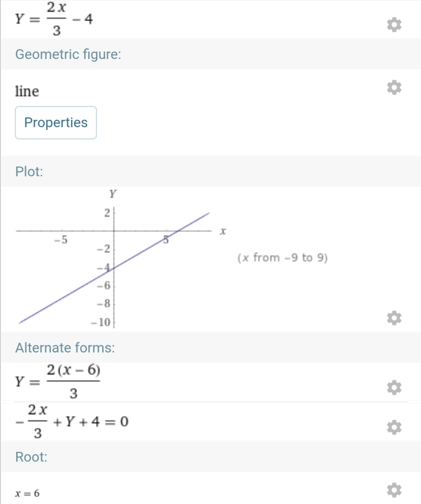Viewport: 421px width, 504px height.
Task: Open gear menu for Y = 2(x−6)/3 form
Action: pos(394,387)
